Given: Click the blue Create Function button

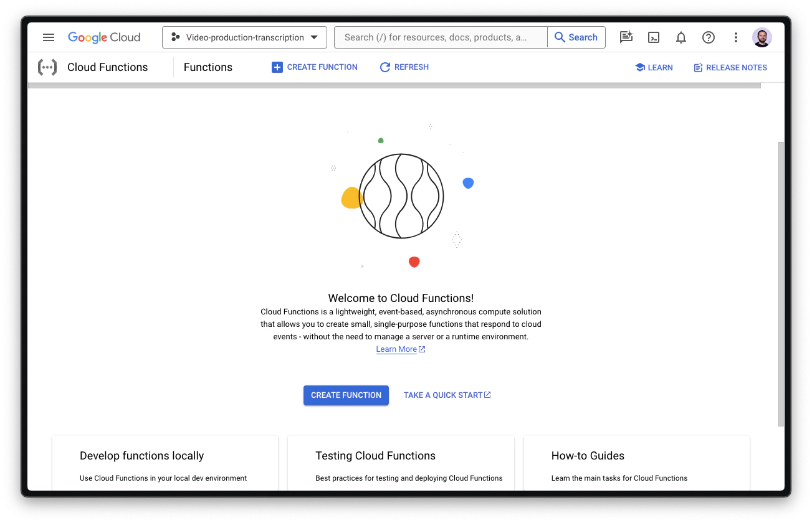Looking at the screenshot, I should pyautogui.click(x=346, y=395).
